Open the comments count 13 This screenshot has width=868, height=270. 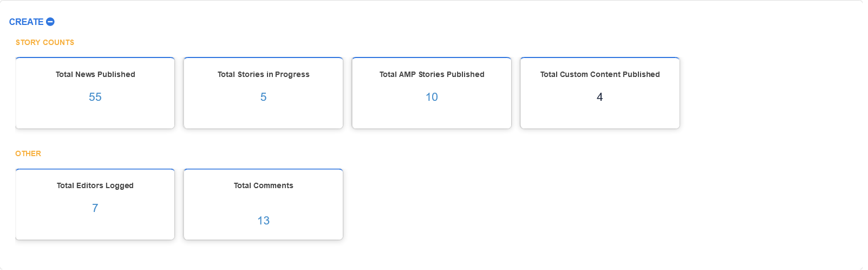tap(264, 221)
